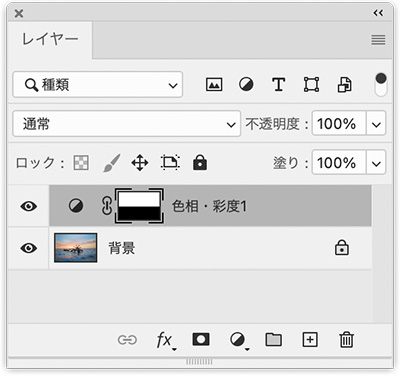Open the 種類 filter type dropdown
The height and width of the screenshot is (378, 400).
click(x=98, y=85)
